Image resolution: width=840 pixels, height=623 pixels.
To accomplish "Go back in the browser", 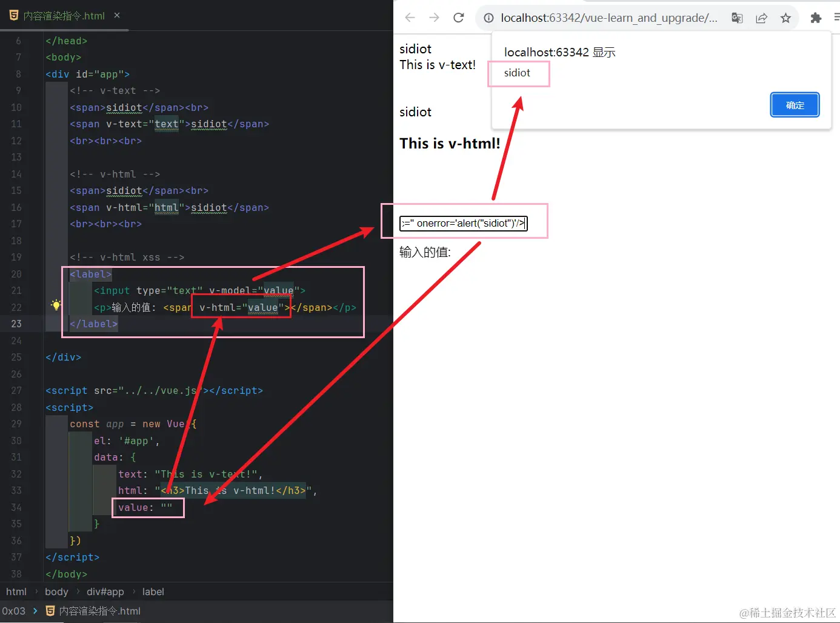I will tap(410, 18).
